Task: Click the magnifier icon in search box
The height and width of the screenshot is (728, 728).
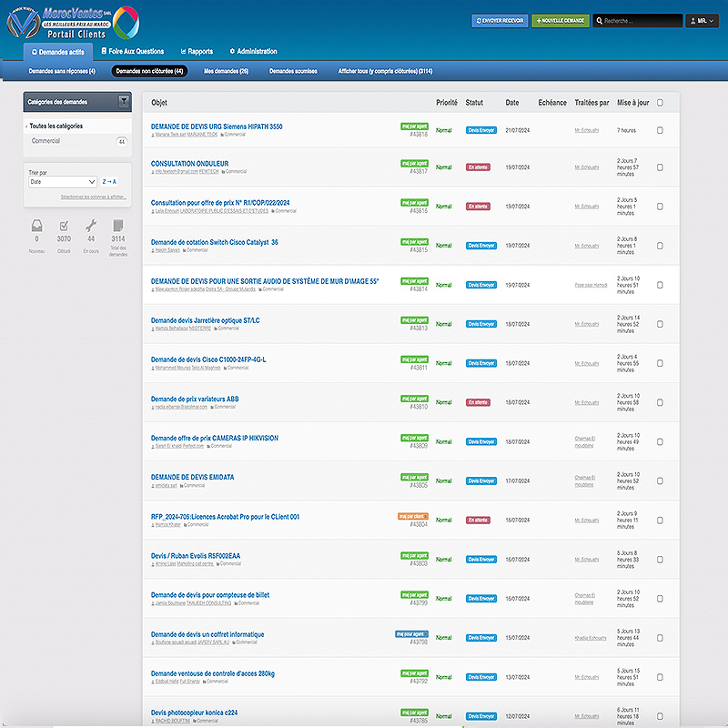Action: tap(600, 20)
